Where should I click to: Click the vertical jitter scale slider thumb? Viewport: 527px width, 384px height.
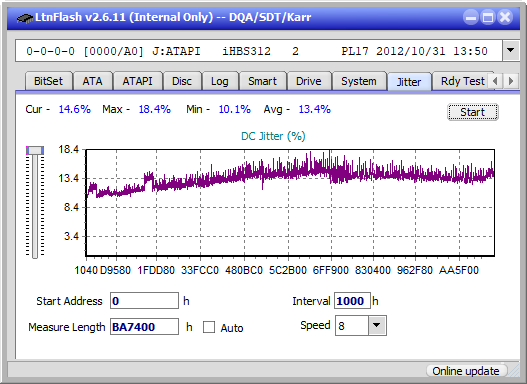coord(35,150)
